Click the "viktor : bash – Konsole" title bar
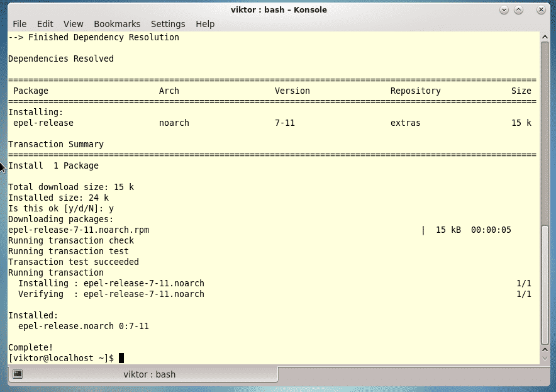556x392 pixels. point(279,10)
